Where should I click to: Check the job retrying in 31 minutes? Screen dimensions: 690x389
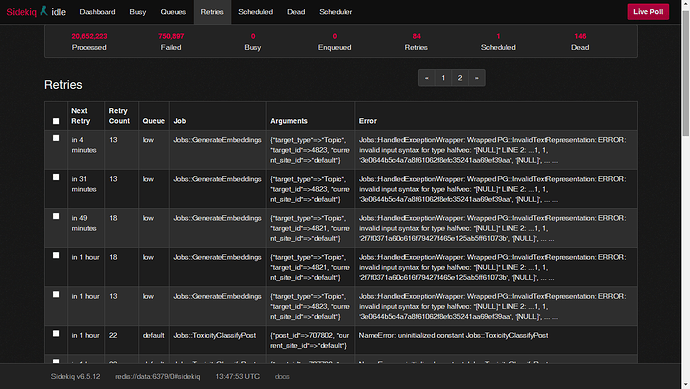tap(56, 177)
